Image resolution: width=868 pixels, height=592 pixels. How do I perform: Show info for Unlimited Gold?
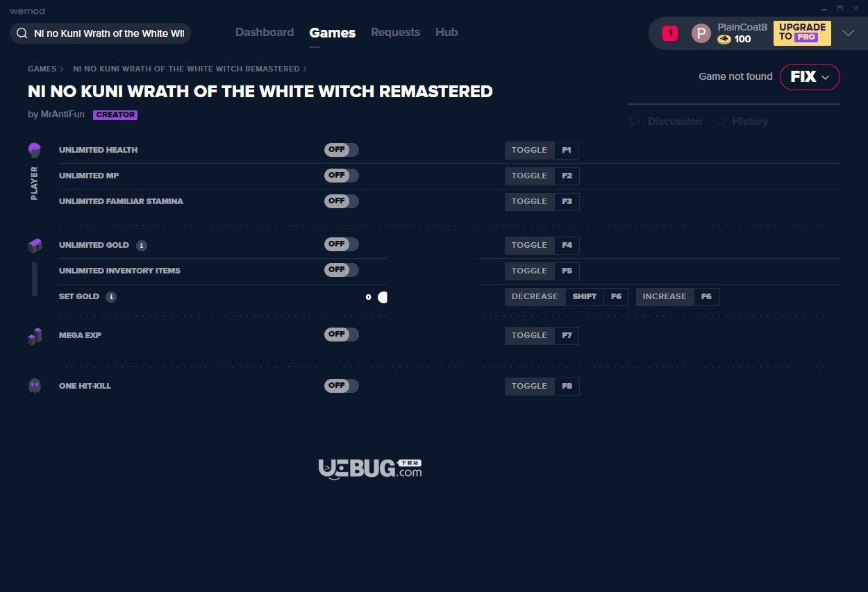(141, 245)
